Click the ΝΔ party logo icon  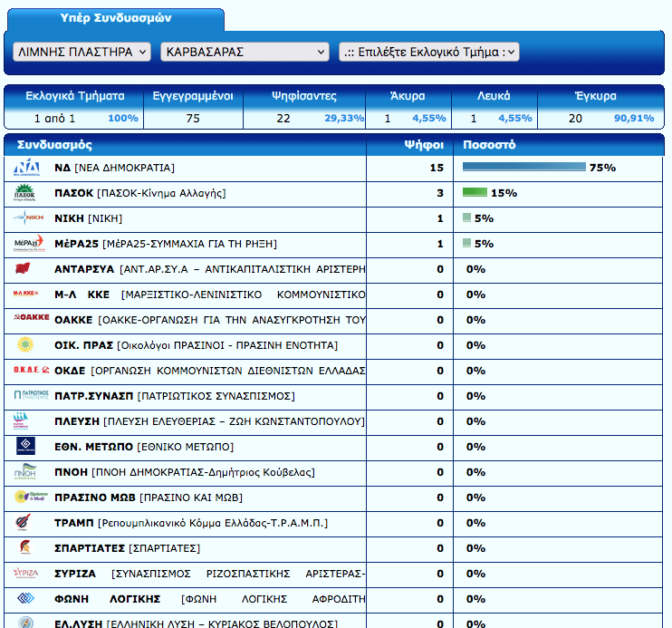click(27, 168)
